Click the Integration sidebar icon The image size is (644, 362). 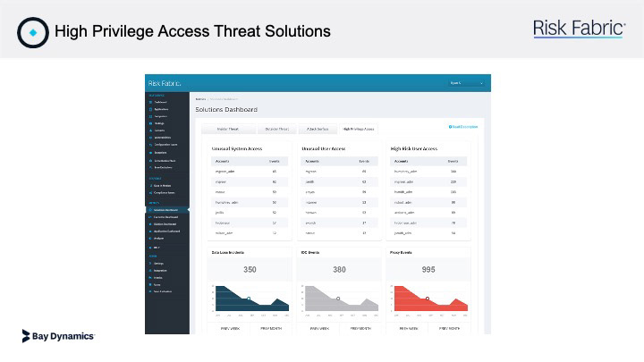[150, 271]
